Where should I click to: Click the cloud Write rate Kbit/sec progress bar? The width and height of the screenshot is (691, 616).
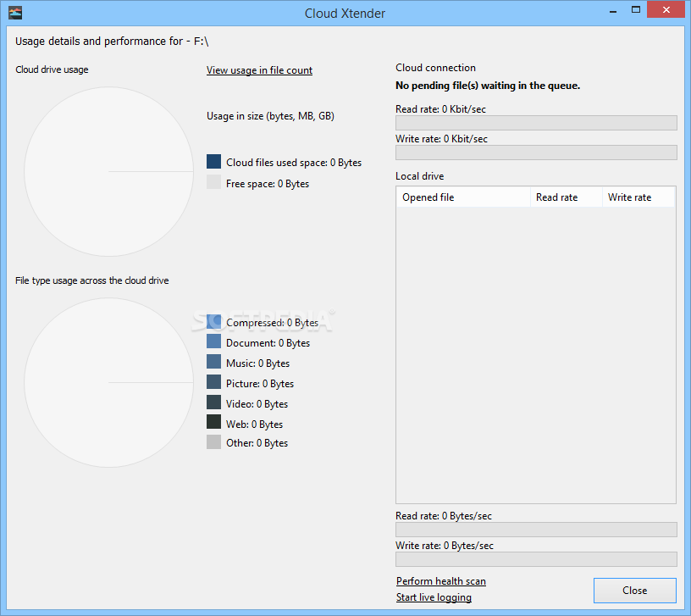coord(536,153)
